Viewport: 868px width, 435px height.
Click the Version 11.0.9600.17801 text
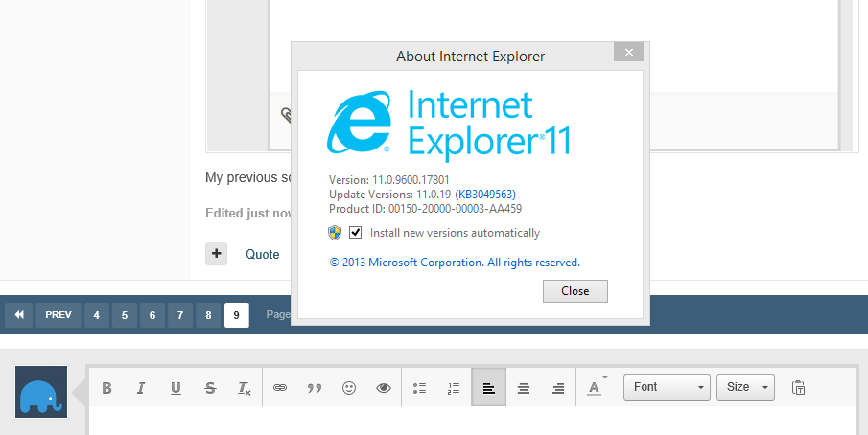389,179
